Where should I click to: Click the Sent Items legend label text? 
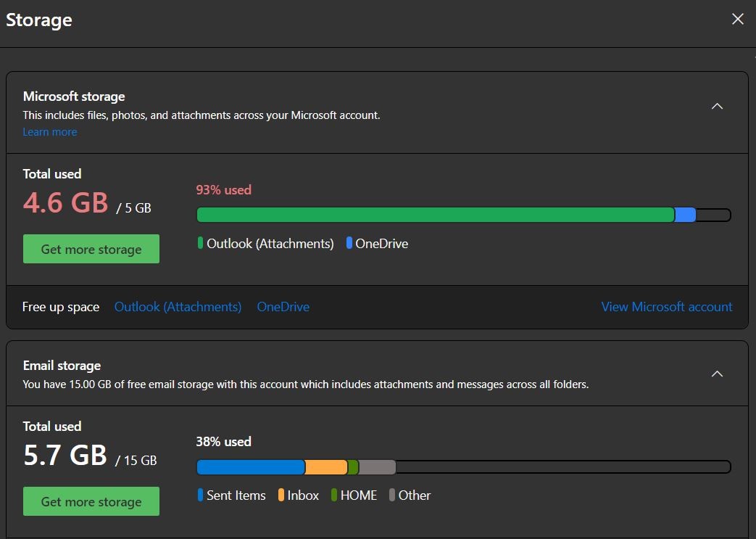point(236,495)
